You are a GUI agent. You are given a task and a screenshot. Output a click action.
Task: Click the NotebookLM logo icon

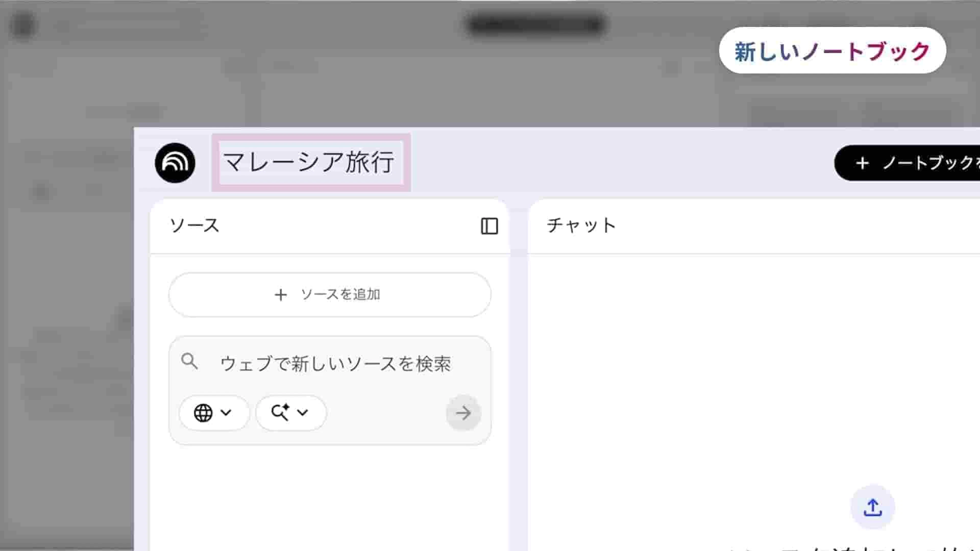pos(175,163)
